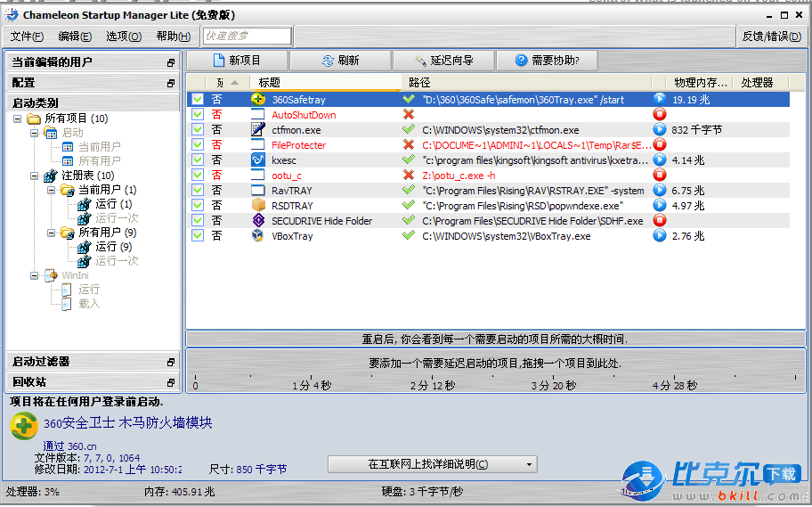Click blue play status icon for kxesc

tap(659, 159)
